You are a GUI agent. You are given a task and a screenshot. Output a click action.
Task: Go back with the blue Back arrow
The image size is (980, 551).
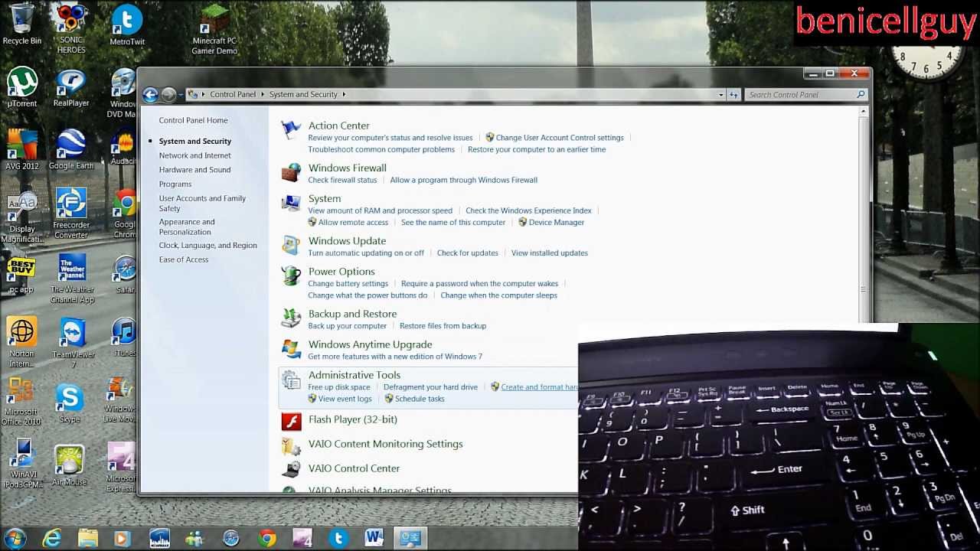coord(150,95)
